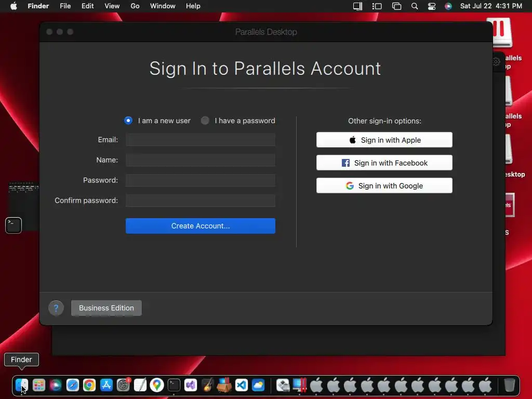The image size is (532, 399).
Task: Launch Visual Studio Code from Dock
Action: pyautogui.click(x=241, y=385)
